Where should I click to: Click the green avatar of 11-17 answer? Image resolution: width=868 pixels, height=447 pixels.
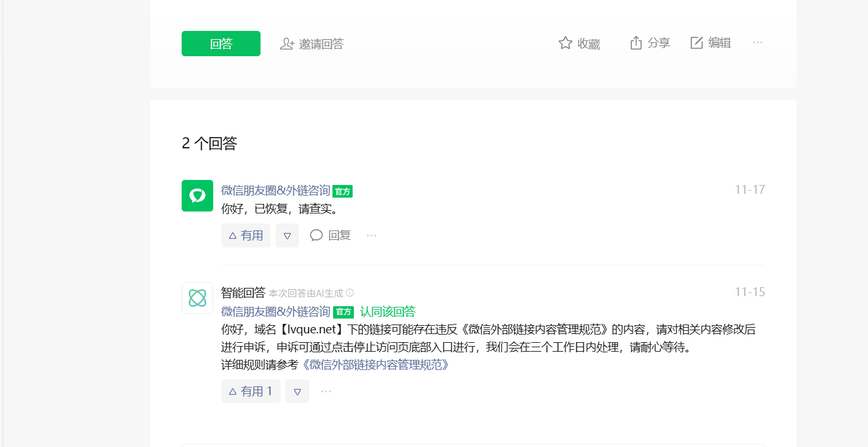click(197, 196)
